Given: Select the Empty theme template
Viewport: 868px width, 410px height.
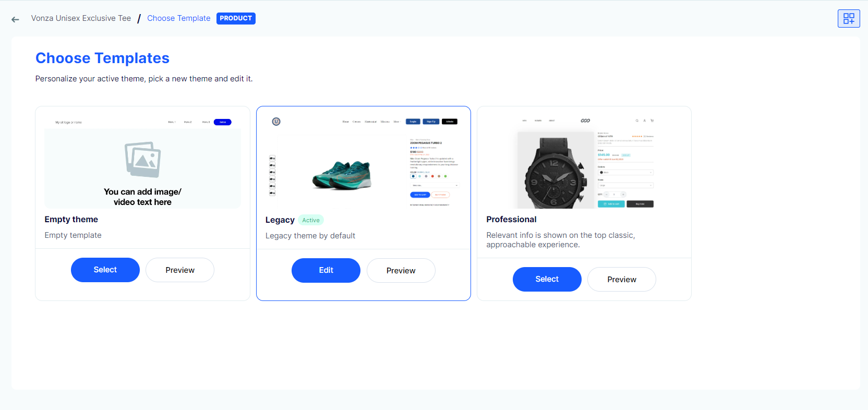Looking at the screenshot, I should coord(105,270).
